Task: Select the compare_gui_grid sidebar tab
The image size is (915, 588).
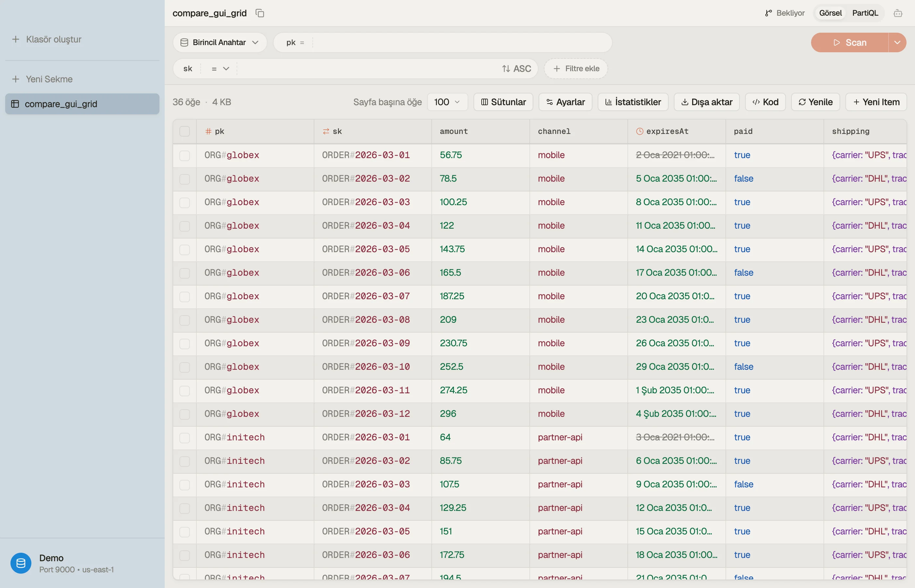Action: [x=82, y=104]
